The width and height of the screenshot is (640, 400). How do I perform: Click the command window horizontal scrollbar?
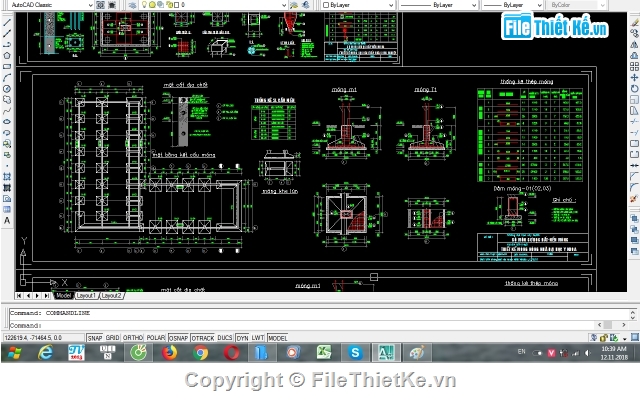(x=612, y=325)
